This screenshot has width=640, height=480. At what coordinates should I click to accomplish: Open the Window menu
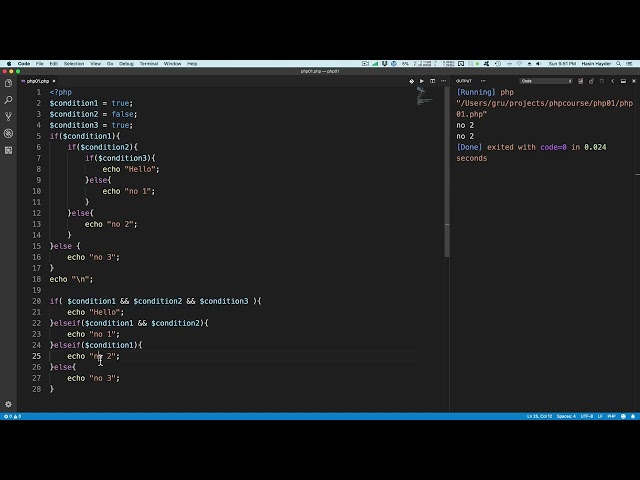point(172,64)
